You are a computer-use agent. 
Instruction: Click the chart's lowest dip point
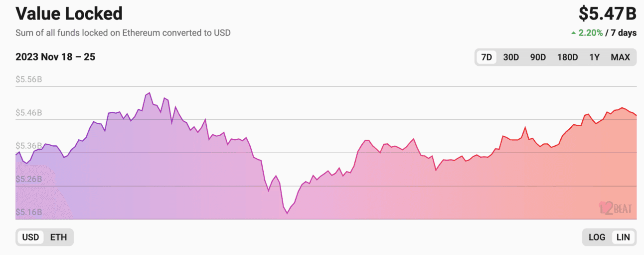[x=287, y=213]
